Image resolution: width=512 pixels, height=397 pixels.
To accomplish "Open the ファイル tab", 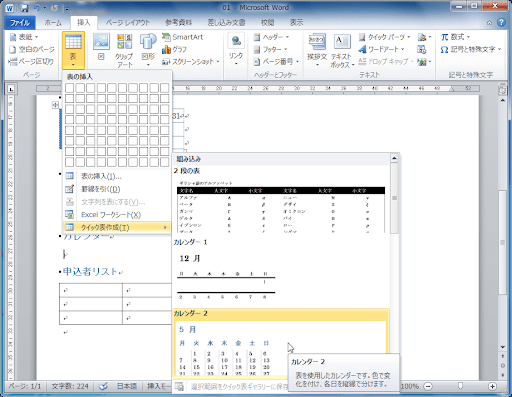I will (20, 23).
